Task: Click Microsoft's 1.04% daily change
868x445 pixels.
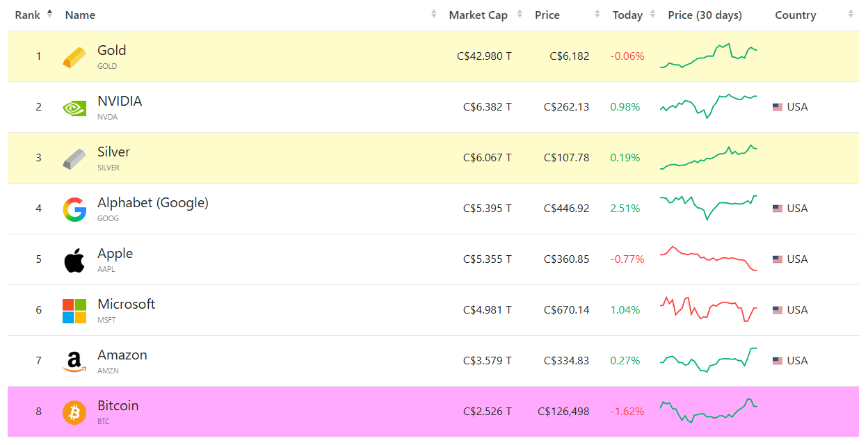Action: (x=625, y=310)
